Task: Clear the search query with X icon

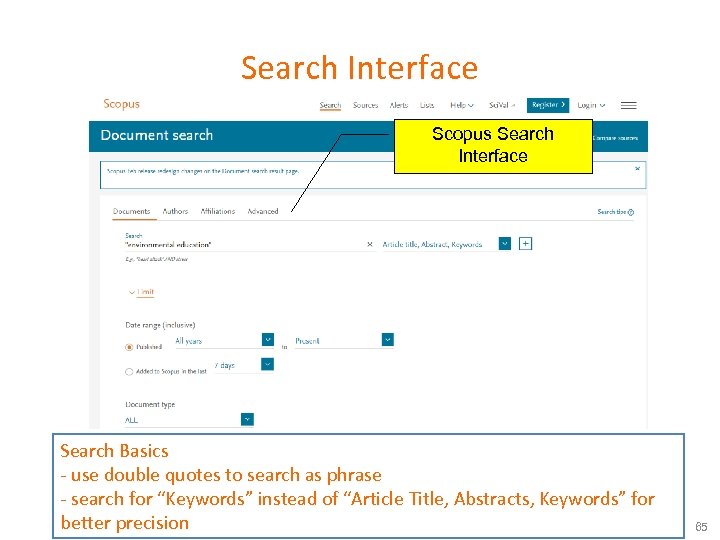Action: pyautogui.click(x=370, y=244)
